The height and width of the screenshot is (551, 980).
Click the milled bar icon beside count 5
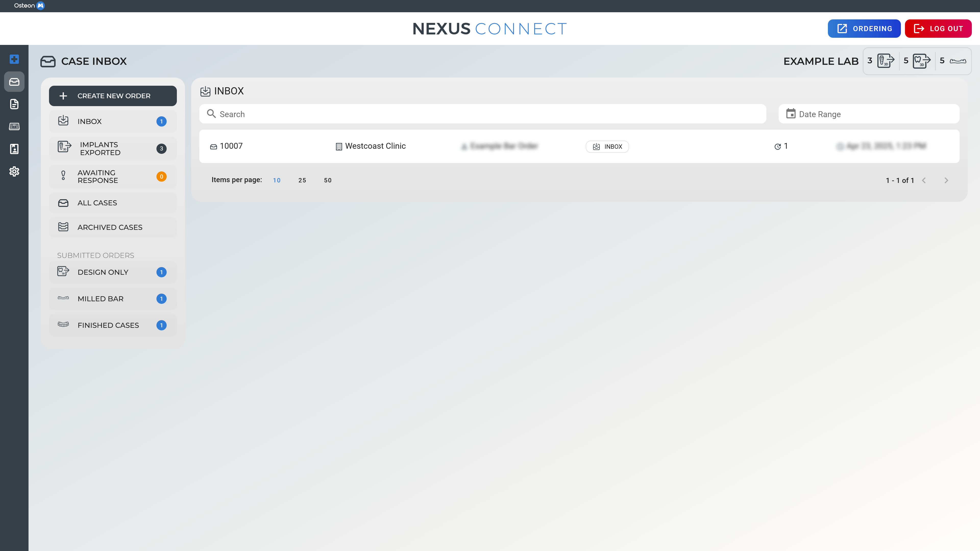(x=958, y=61)
